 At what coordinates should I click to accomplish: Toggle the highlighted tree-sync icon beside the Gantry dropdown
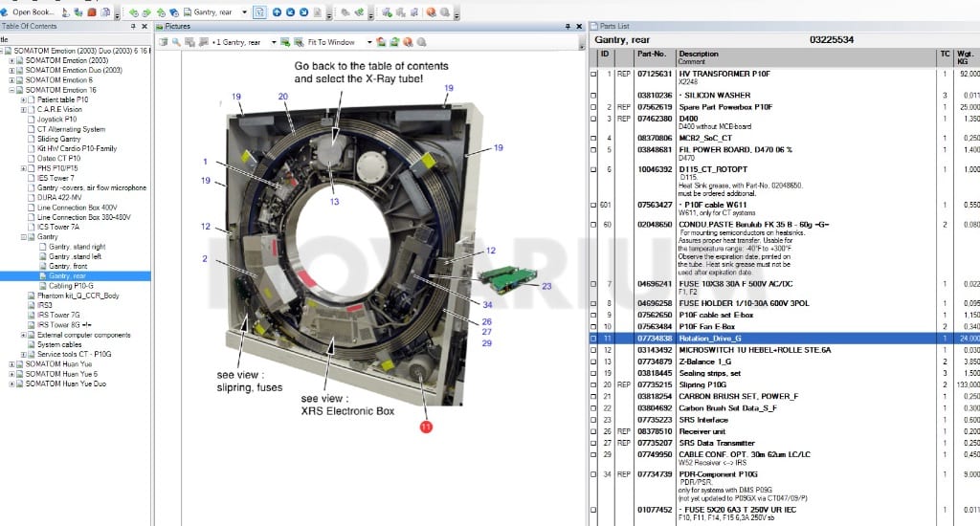pos(259,12)
